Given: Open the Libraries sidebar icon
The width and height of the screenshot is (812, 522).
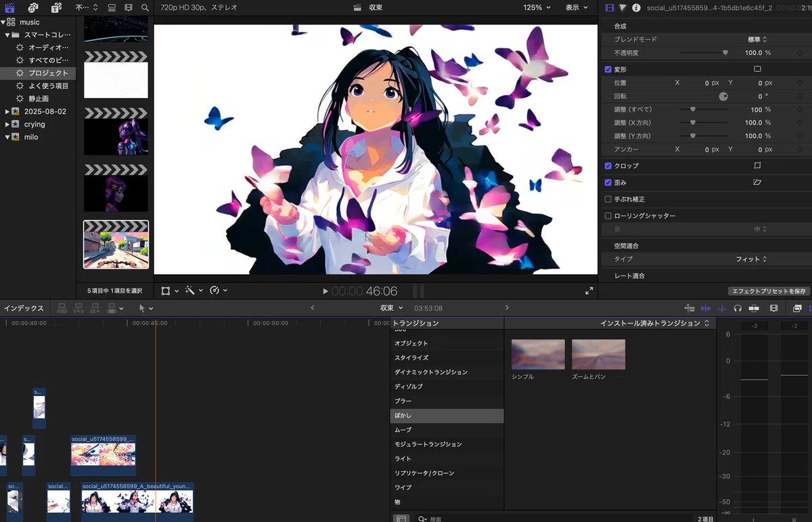Looking at the screenshot, I should tap(9, 7).
